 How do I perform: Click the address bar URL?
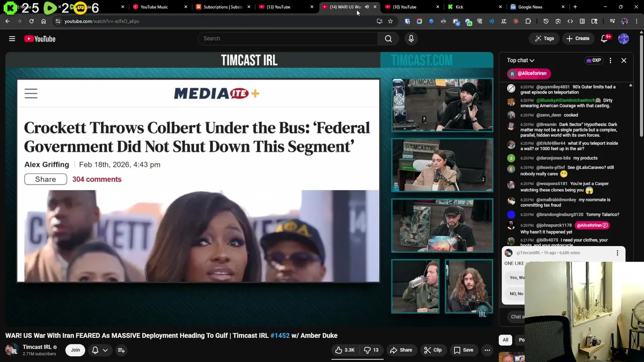[102, 21]
